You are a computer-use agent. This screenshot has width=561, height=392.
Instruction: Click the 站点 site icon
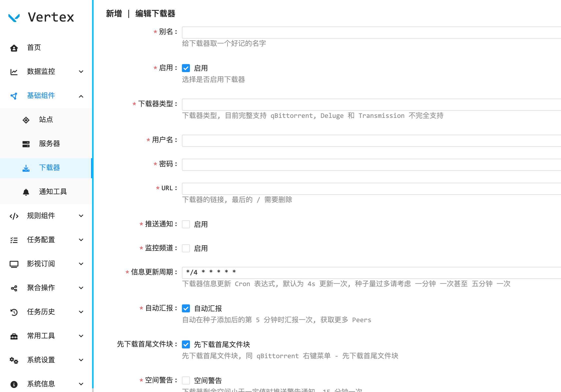click(26, 120)
